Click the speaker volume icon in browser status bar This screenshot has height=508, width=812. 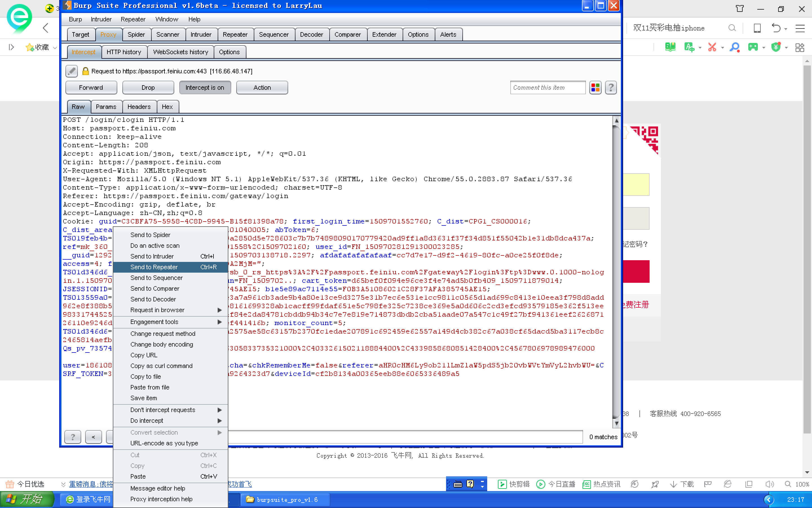pyautogui.click(x=769, y=484)
